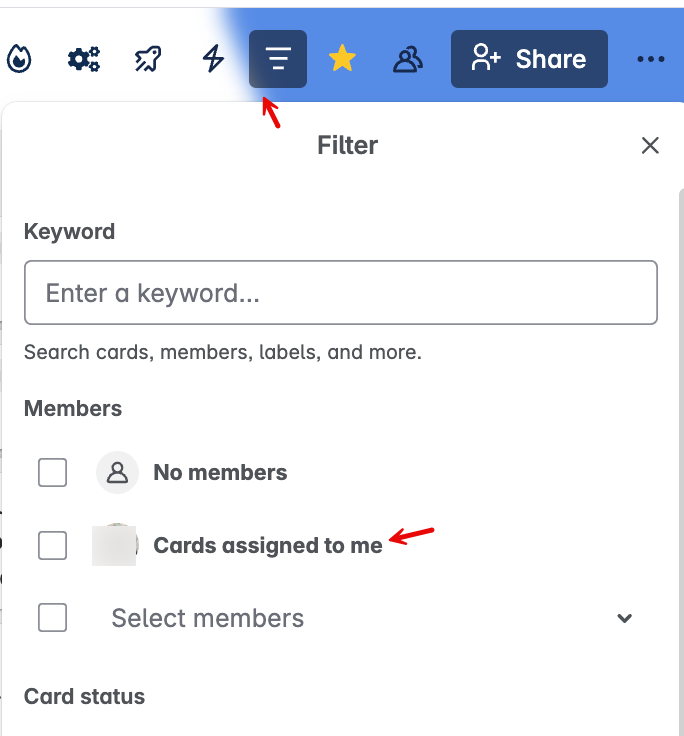Click the yellow star board icon
This screenshot has height=736, width=684.
point(342,60)
